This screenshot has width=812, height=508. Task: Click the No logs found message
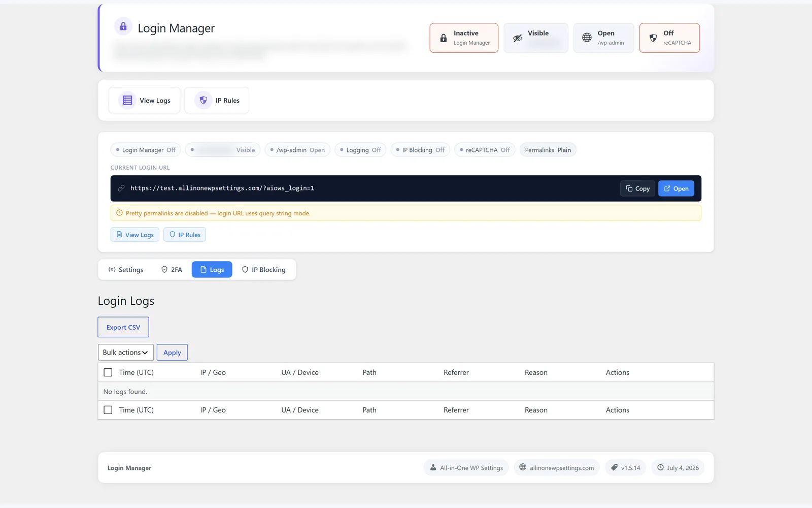[125, 392]
